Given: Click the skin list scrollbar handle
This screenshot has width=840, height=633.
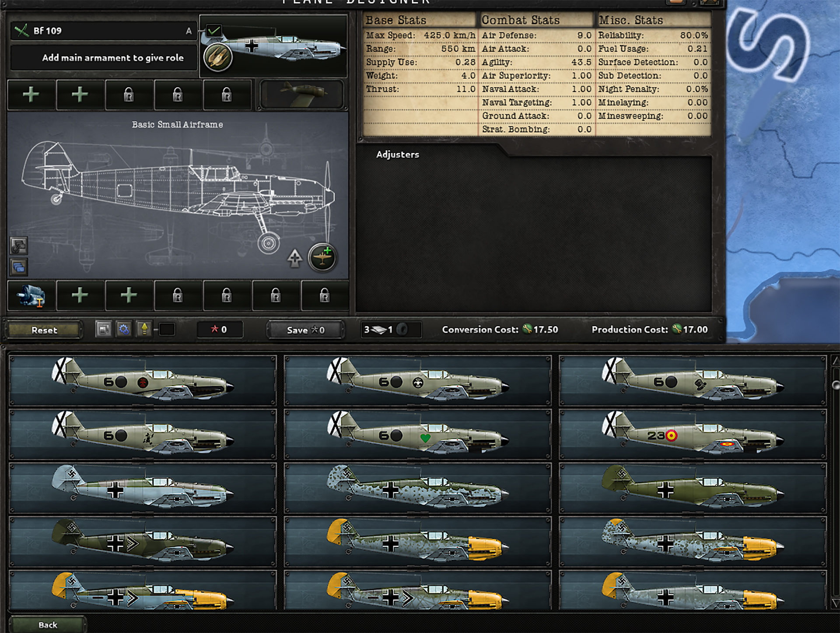Looking at the screenshot, I should click(x=836, y=385).
